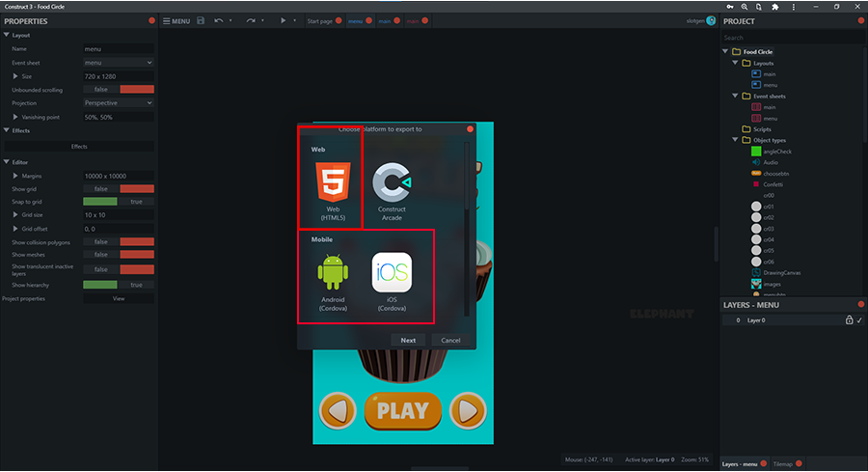Close the Properties panel
This screenshot has width=868, height=472.
[151, 20]
